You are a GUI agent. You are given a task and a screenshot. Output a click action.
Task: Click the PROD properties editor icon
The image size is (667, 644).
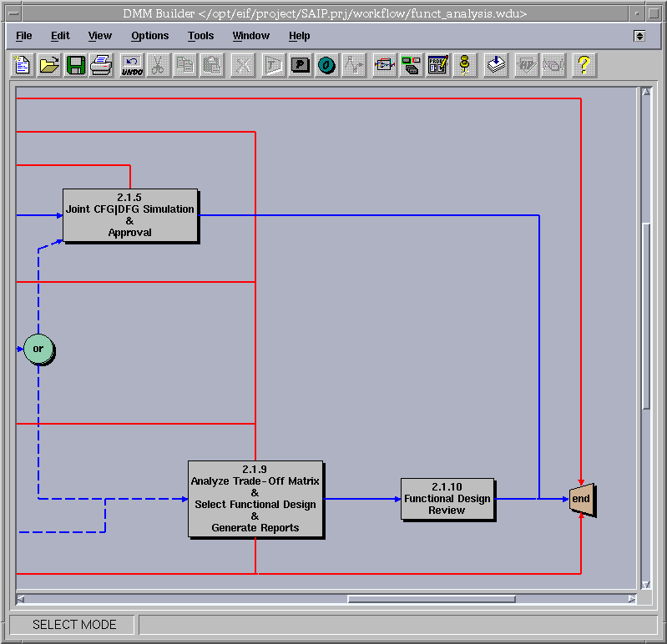pos(437,65)
